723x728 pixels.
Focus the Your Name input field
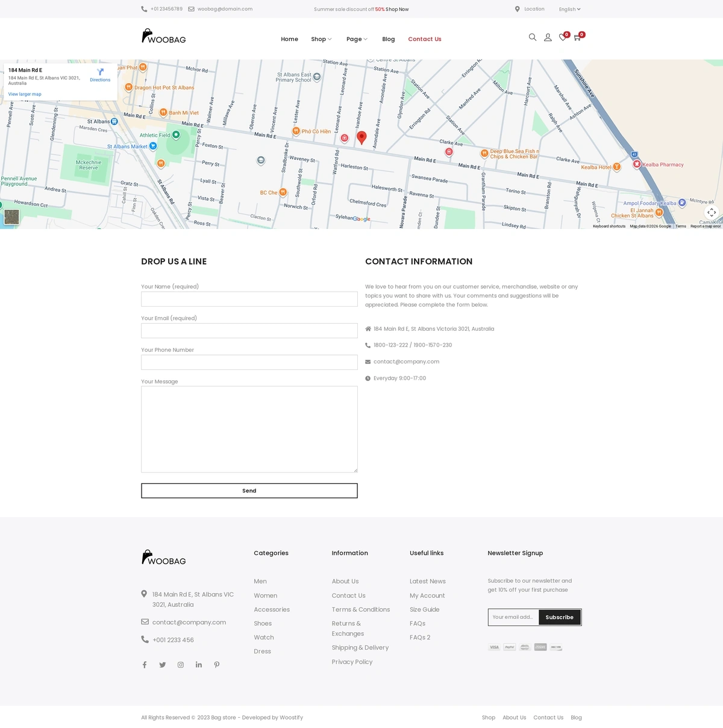249,299
